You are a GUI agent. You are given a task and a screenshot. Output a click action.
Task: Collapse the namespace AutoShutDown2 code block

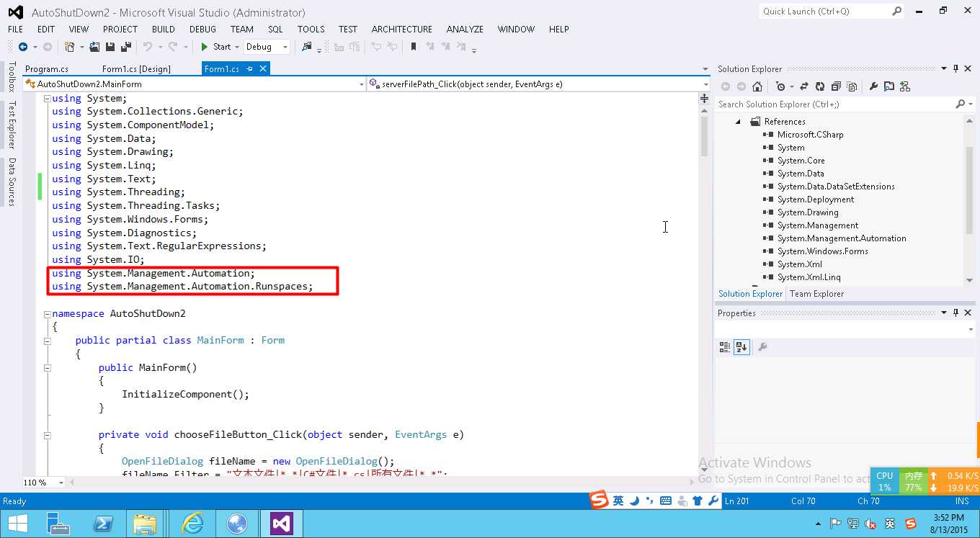coord(47,314)
